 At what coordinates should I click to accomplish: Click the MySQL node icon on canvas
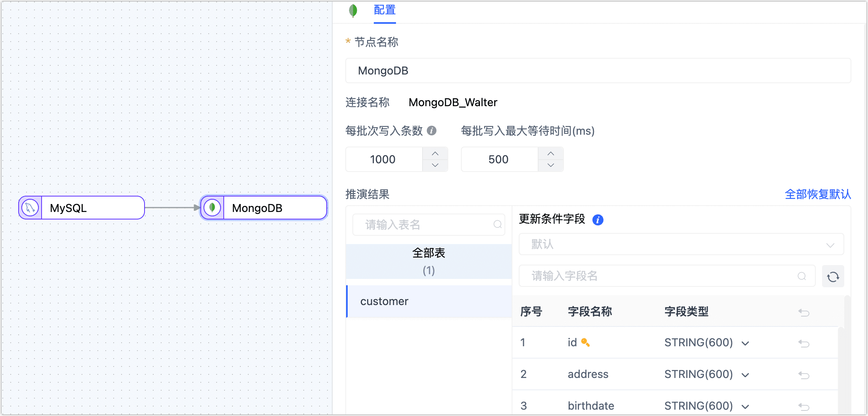(30, 208)
